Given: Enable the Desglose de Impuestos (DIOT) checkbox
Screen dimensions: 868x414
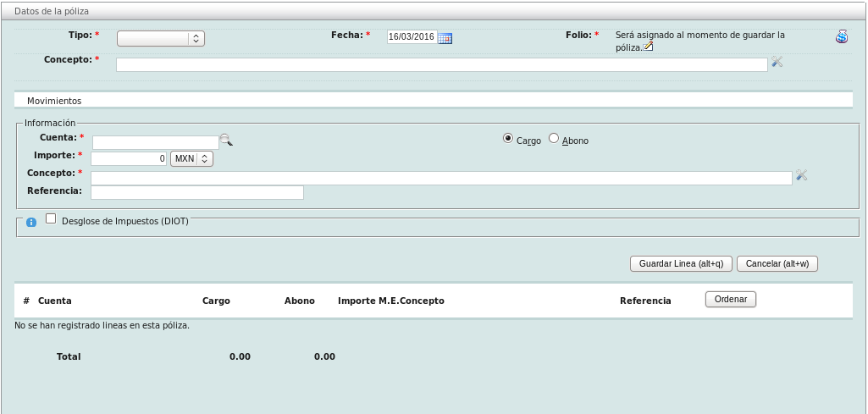Looking at the screenshot, I should pyautogui.click(x=51, y=218).
